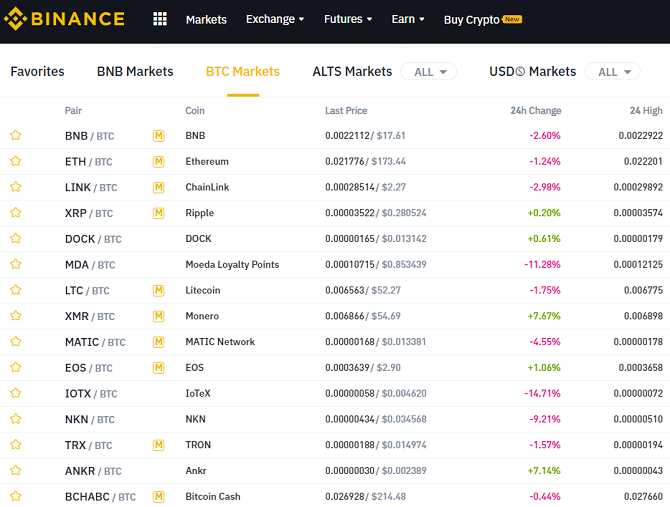Screen dimensions: 670x507
Task: Sort by the Last Price column
Action: coord(346,111)
